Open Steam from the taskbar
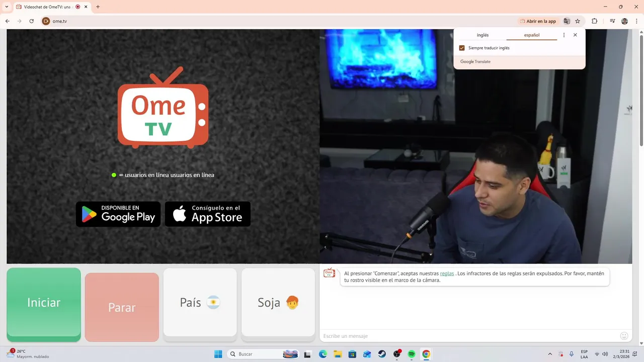The image size is (644, 362). 382,354
